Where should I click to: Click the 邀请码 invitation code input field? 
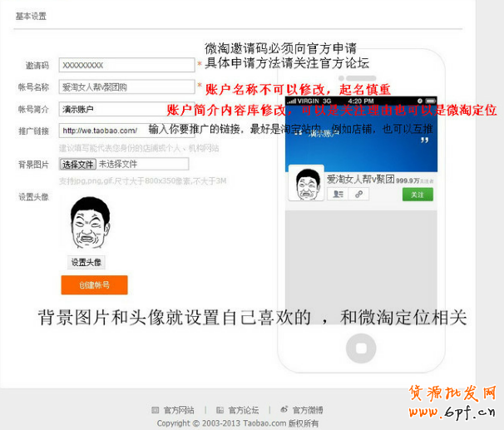tap(126, 65)
